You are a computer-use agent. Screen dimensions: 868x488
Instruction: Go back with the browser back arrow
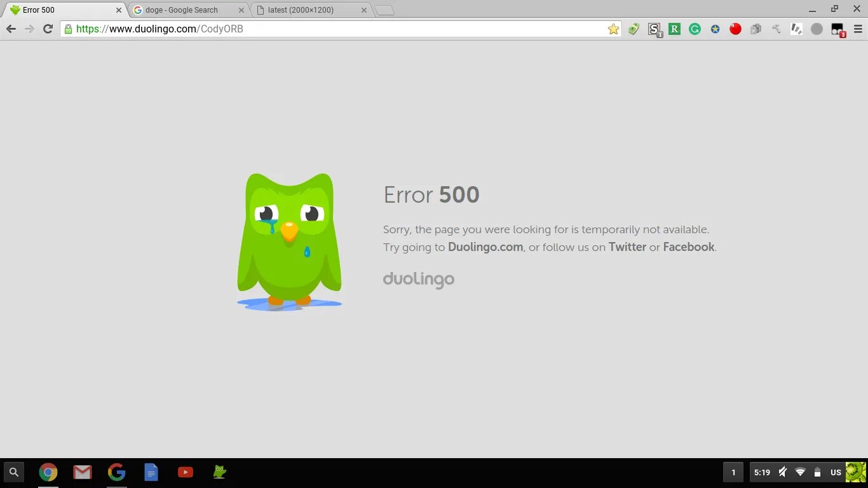point(11,29)
